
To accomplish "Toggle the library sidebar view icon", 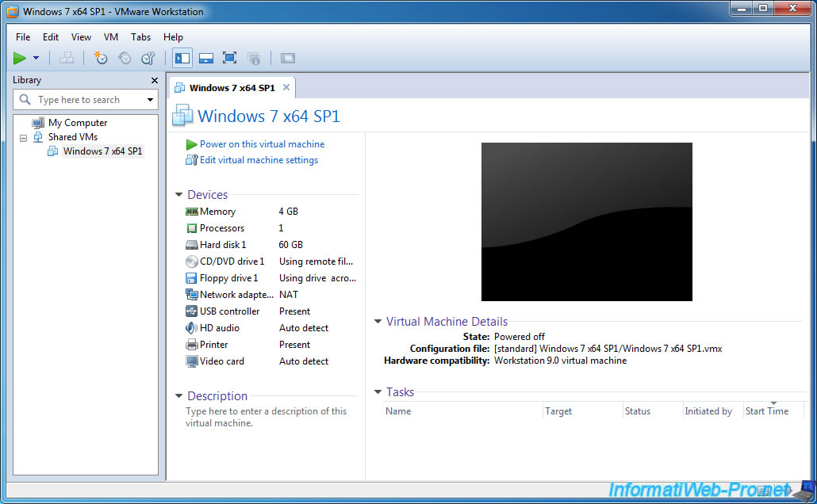I will [182, 58].
